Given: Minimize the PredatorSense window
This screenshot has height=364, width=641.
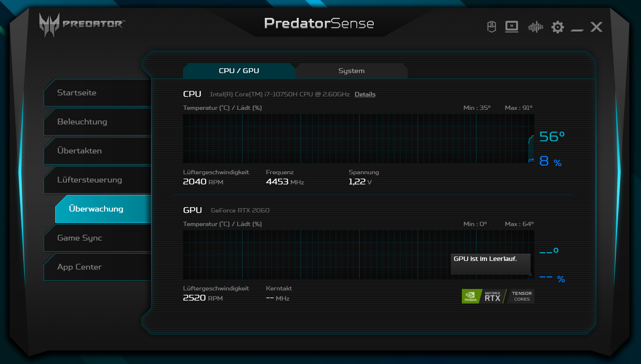Looking at the screenshot, I should coord(577,30).
